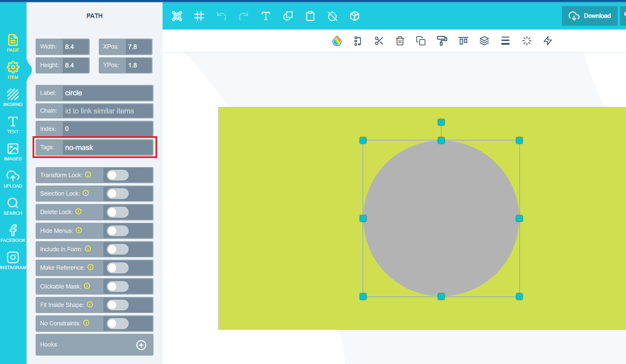Toggle the grid icon in top toolbar
Image resolution: width=626 pixels, height=364 pixels.
[x=199, y=16]
